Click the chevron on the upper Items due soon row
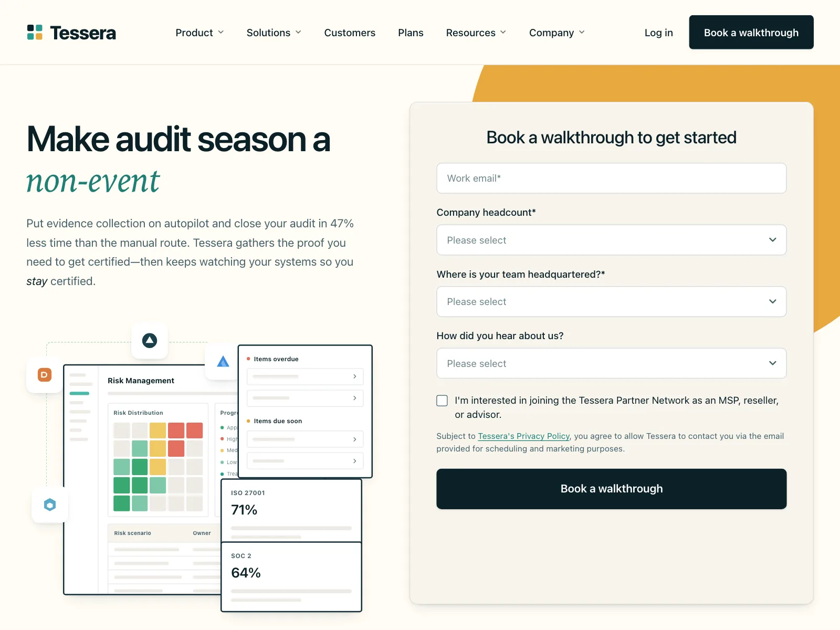 [x=355, y=439]
